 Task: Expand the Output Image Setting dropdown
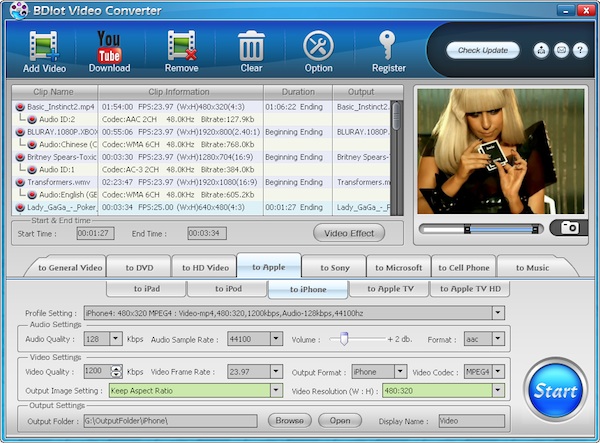point(276,391)
